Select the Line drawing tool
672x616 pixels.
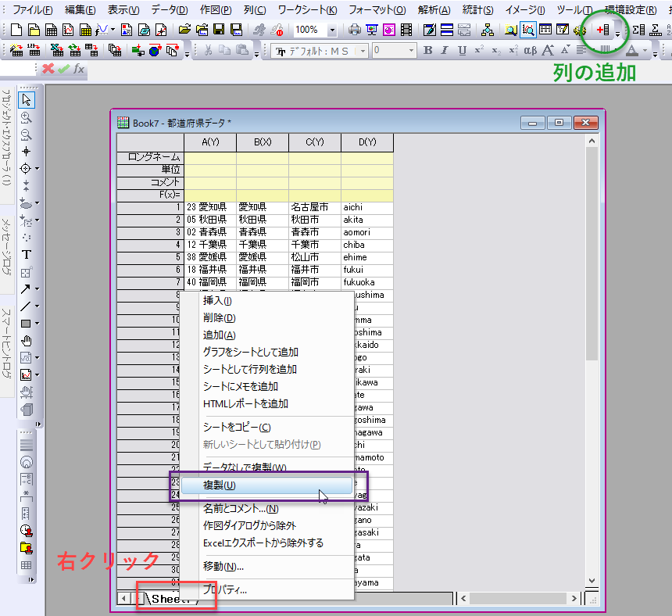[x=26, y=306]
